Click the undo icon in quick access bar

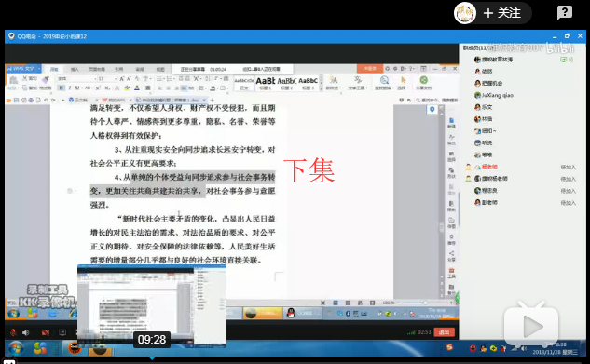coord(46,100)
